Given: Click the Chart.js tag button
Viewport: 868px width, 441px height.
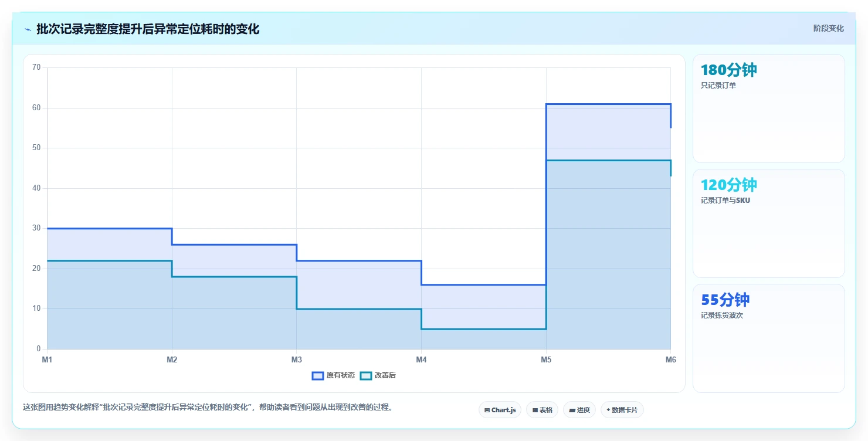Looking at the screenshot, I should tap(500, 410).
